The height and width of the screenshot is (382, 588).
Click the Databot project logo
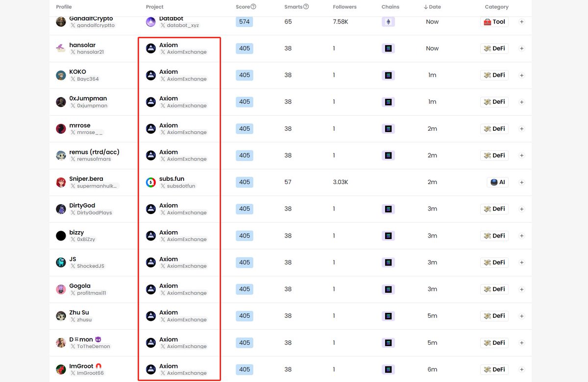pyautogui.click(x=151, y=22)
